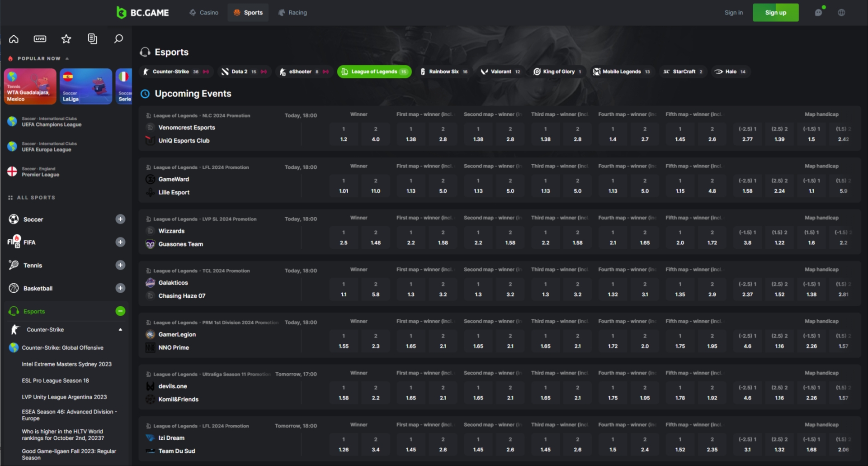Bet Guasones Team winner odds 1.48
The image size is (868, 466).
(x=376, y=238)
